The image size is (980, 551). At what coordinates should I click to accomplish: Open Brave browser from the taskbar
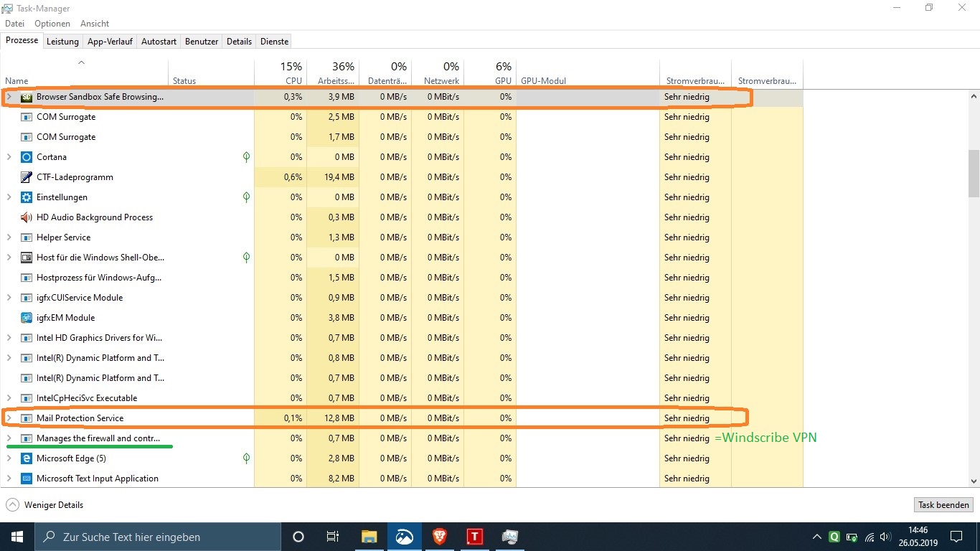point(439,536)
